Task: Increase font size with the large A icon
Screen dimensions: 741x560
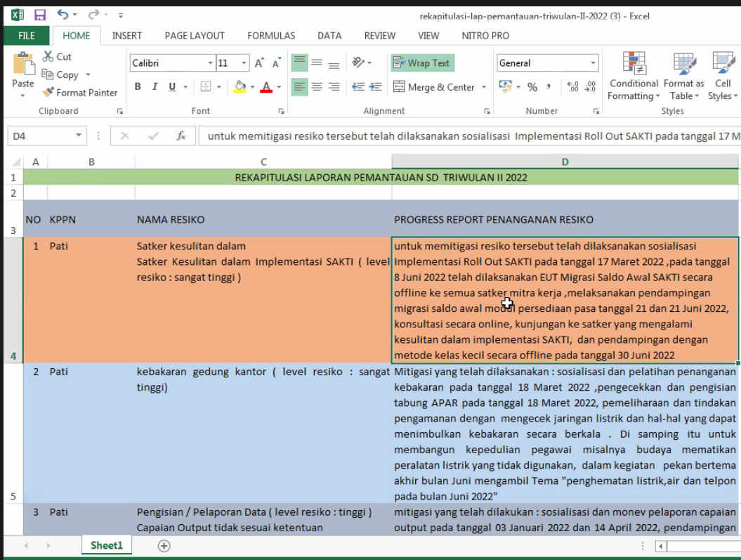Action: (259, 63)
